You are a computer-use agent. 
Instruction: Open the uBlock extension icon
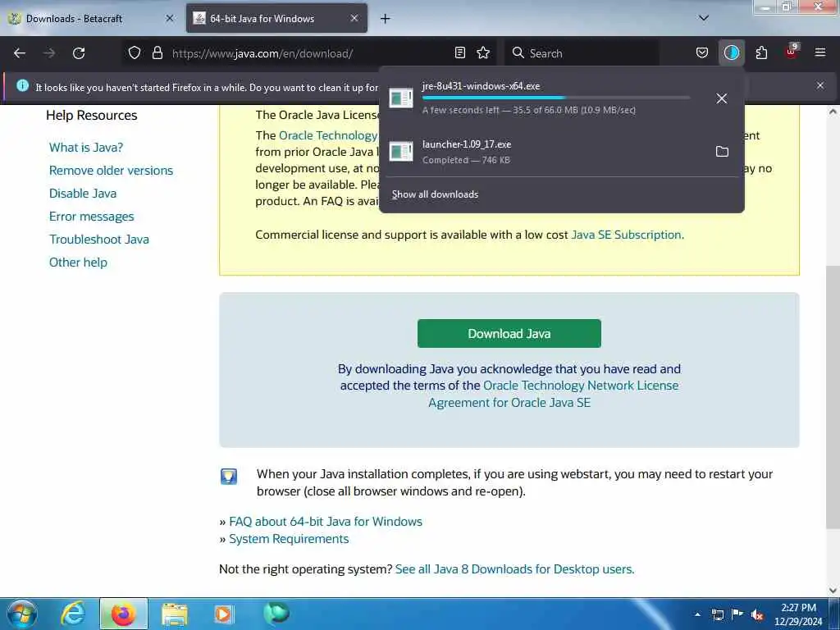792,52
